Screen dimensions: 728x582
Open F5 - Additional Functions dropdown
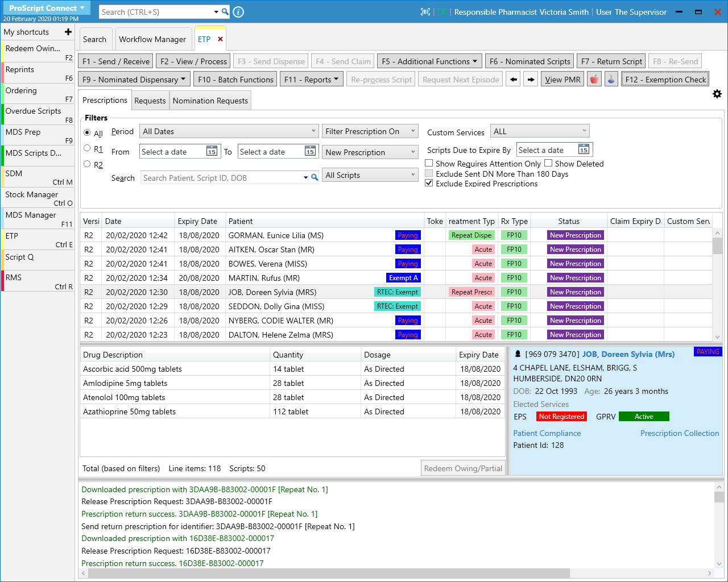[x=429, y=61]
